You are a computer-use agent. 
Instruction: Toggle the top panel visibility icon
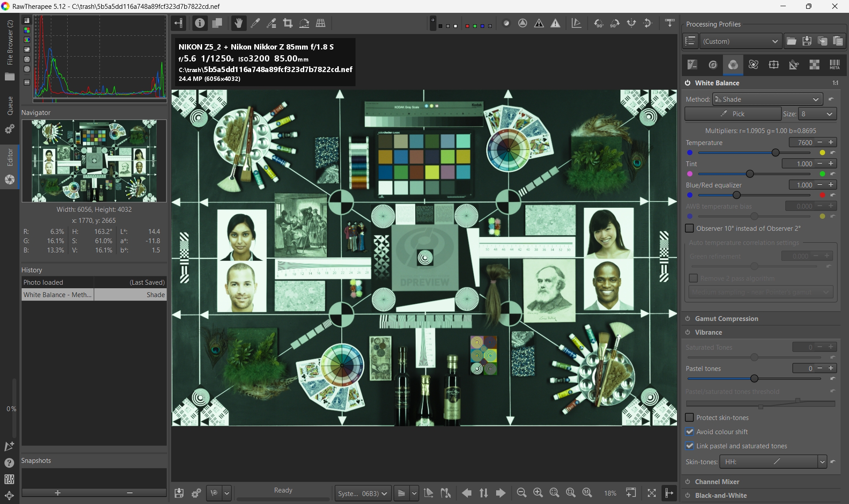pos(670,23)
